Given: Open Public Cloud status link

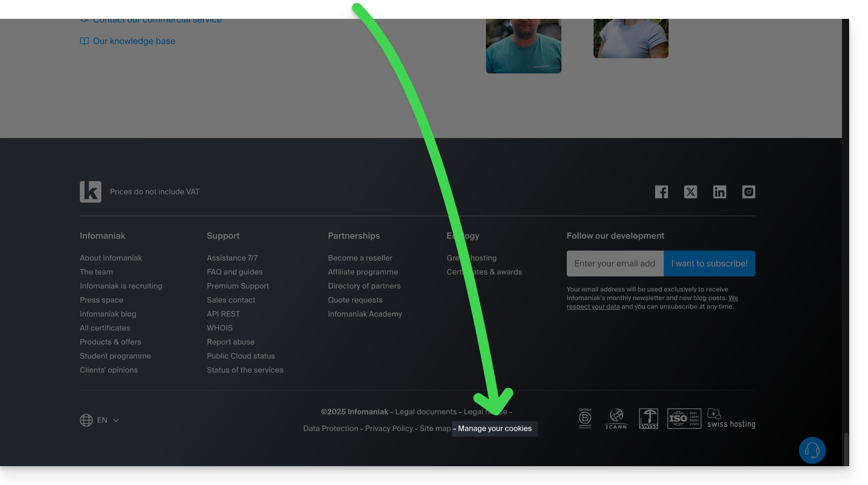Looking at the screenshot, I should [241, 356].
